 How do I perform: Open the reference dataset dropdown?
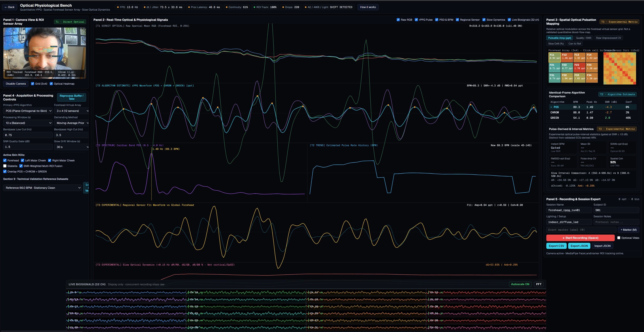[43, 188]
